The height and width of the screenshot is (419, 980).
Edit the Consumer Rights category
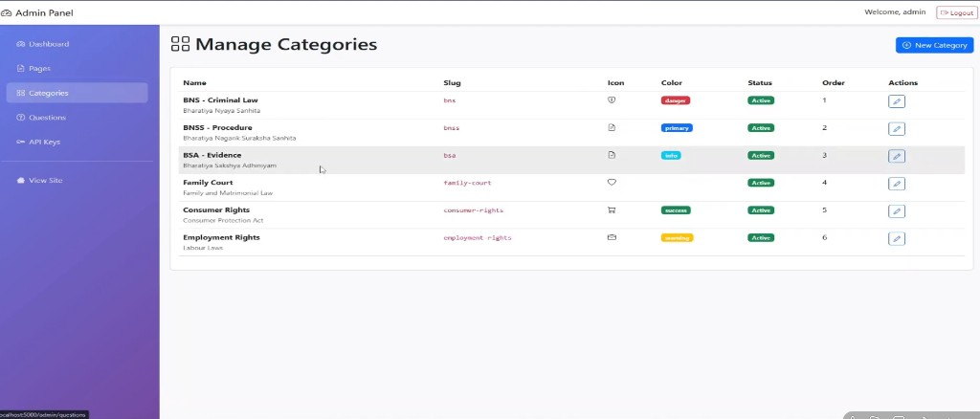click(x=896, y=211)
